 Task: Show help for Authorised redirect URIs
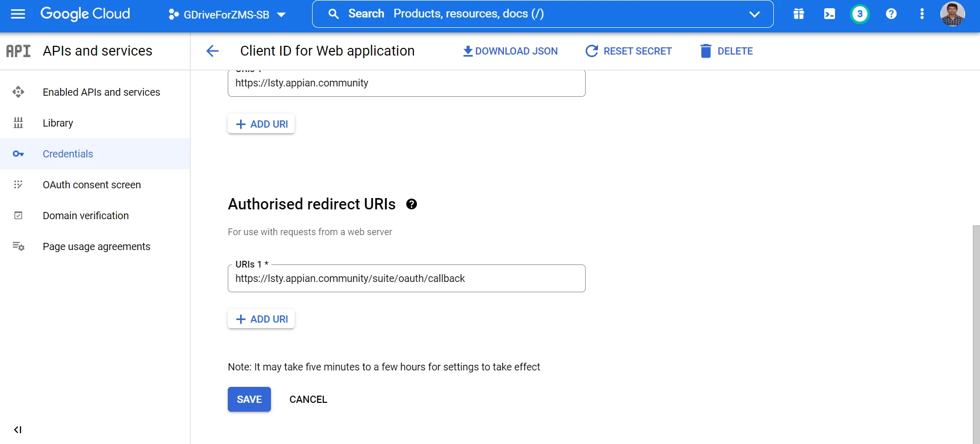pyautogui.click(x=411, y=204)
